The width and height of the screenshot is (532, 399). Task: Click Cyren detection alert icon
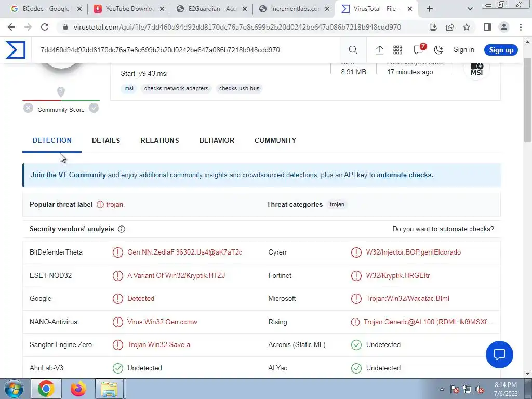pos(356,252)
